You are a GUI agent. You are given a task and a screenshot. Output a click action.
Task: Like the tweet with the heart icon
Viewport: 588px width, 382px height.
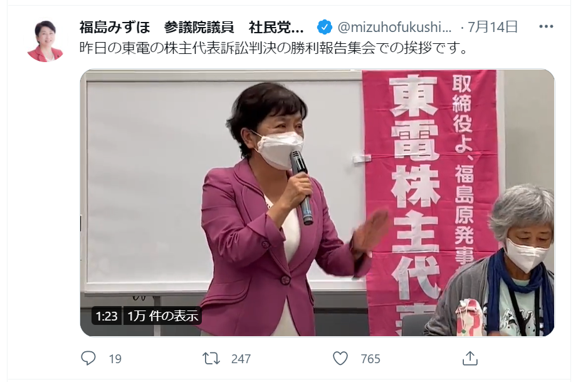[340, 358]
